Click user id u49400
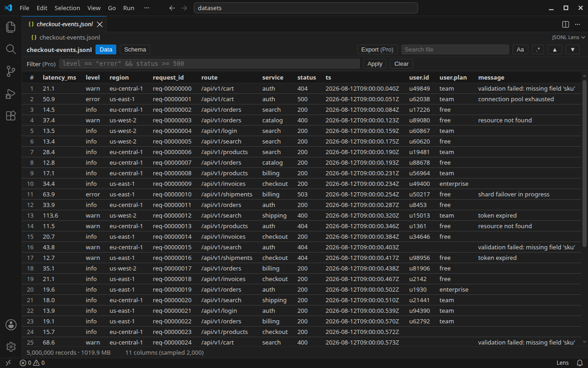The height and width of the screenshot is (368, 588). click(419, 184)
